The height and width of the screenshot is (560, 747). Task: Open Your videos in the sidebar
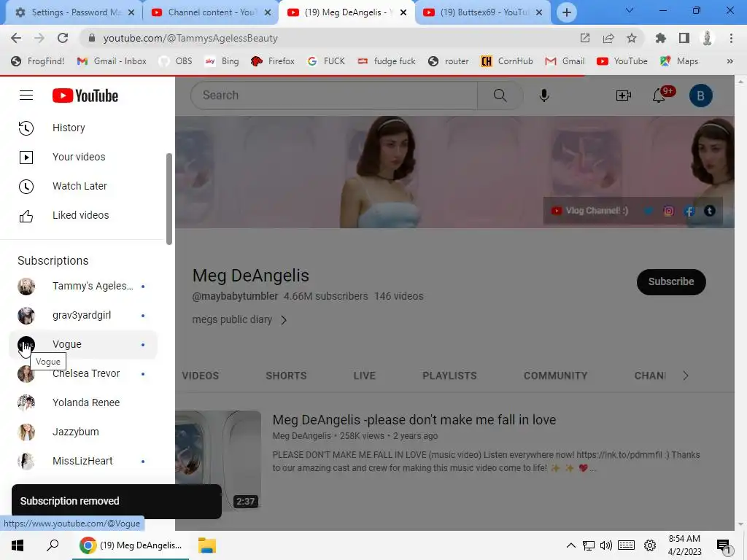83,157
